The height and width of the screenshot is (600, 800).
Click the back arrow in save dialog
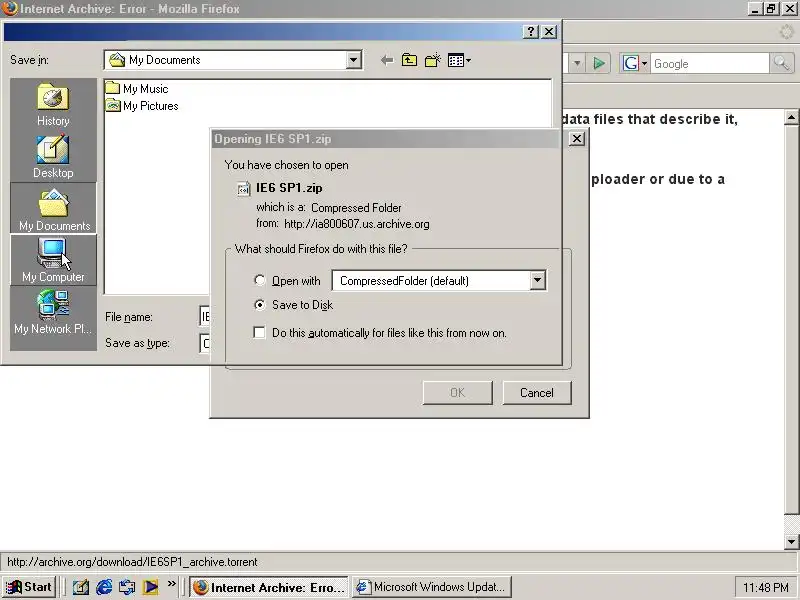(x=387, y=61)
